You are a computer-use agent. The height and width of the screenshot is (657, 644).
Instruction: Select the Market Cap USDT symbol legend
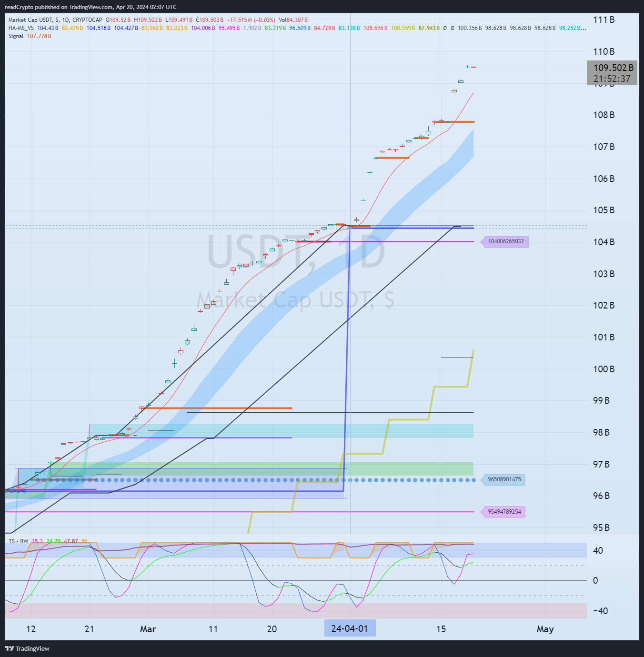click(55, 20)
